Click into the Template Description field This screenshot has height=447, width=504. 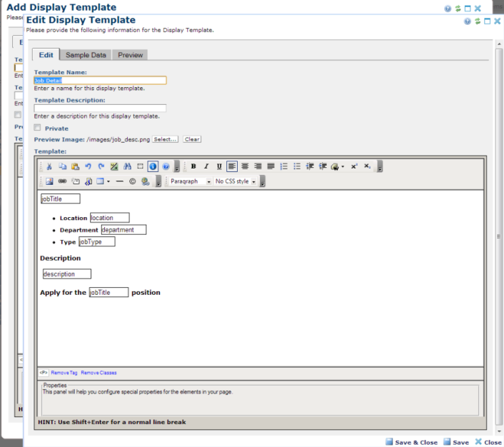pos(100,109)
